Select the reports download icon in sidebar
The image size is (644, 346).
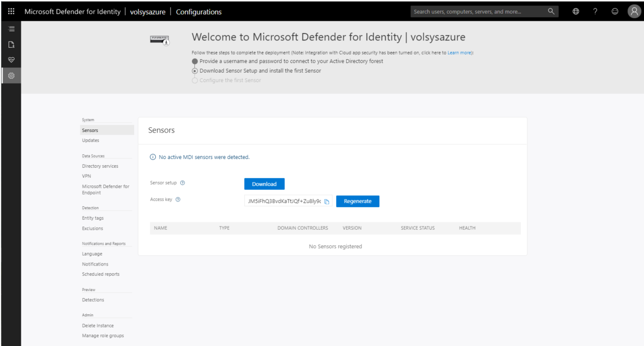click(x=10, y=44)
